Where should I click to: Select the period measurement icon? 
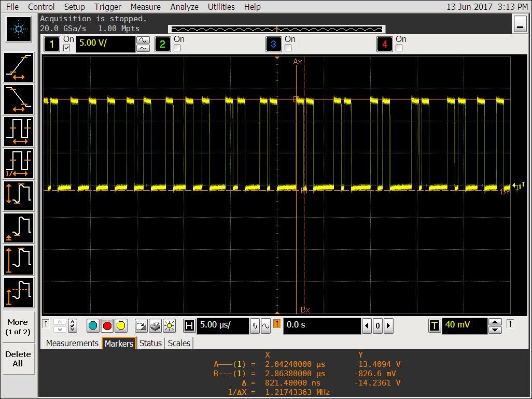(x=19, y=132)
